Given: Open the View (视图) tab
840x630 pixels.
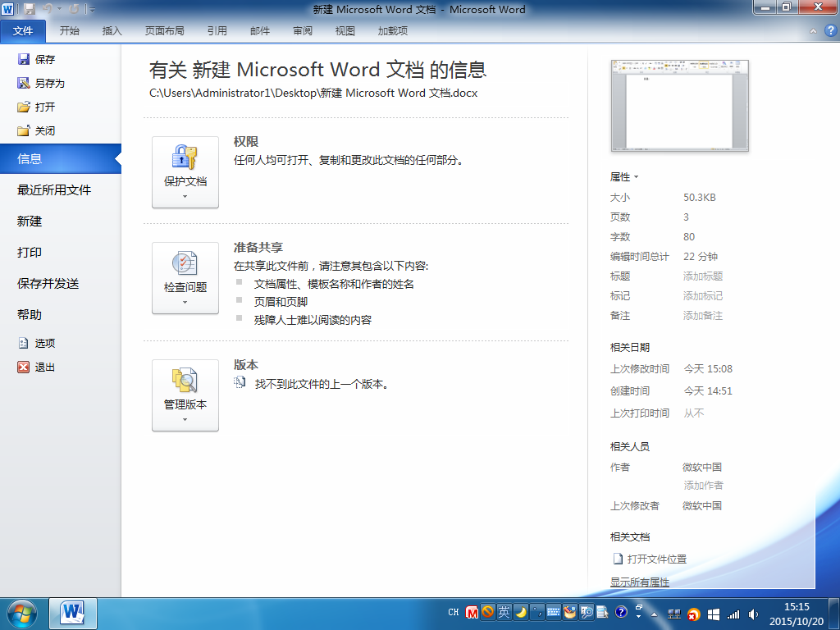Looking at the screenshot, I should tap(345, 30).
